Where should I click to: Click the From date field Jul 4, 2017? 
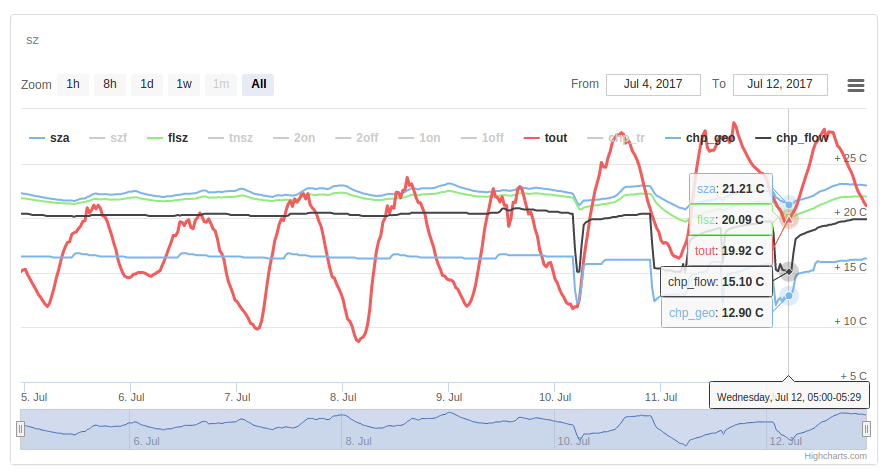pos(653,84)
